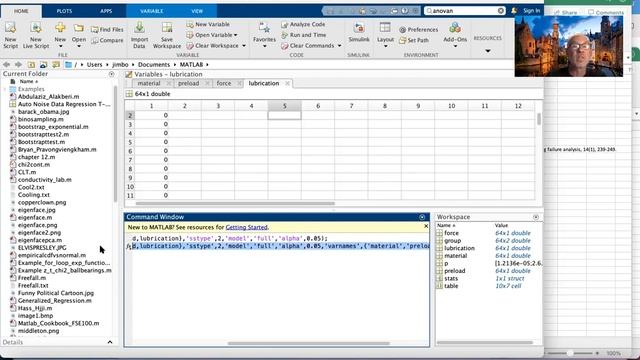Select column header 5

[x=284, y=106]
